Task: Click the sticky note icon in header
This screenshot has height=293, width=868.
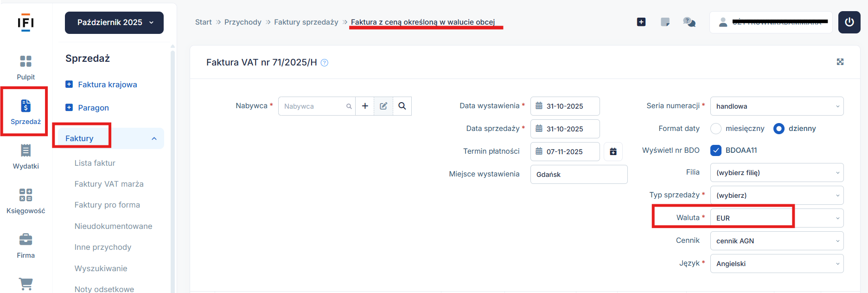Action: point(665,22)
